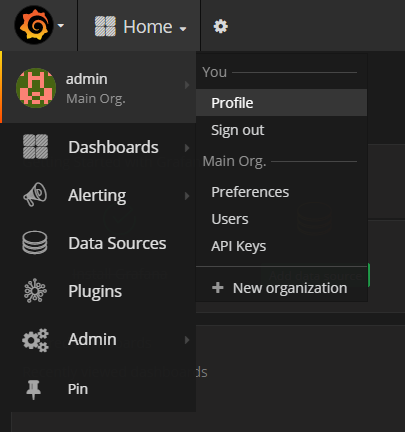The image size is (405, 432).
Task: Click the Plugins icon in sidebar
Action: [35, 291]
